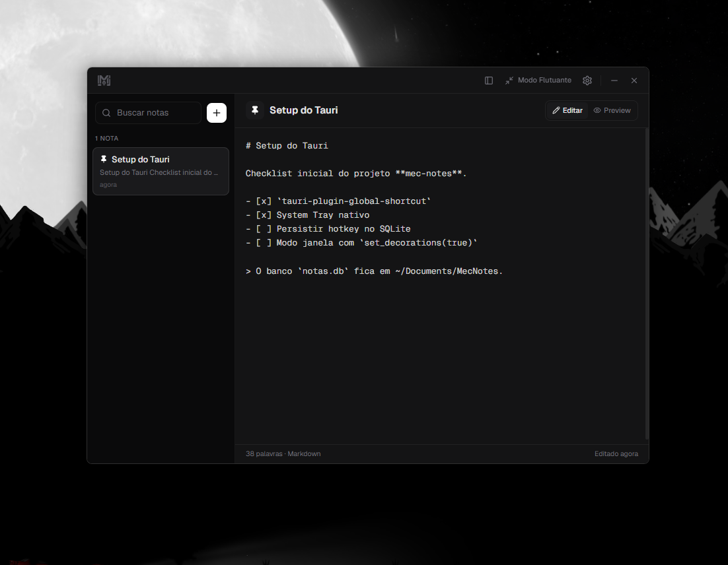Toggle the pin beside the note title header
Screen dimensions: 728x565
(255, 110)
